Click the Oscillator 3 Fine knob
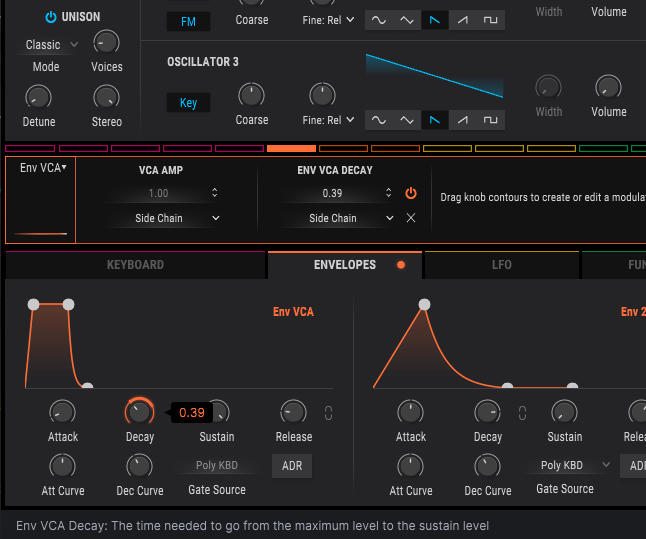646x539 pixels. click(x=322, y=95)
